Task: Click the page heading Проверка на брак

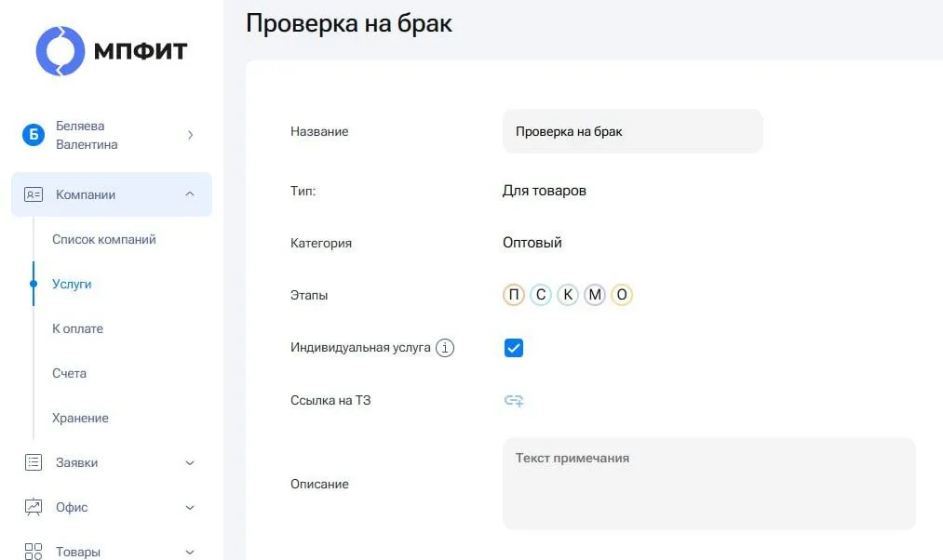Action: 349,23
